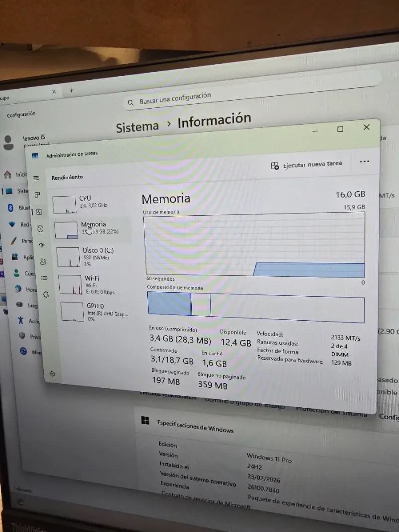Open Cuentas in Settings navigation
399x532 pixels.
coord(24,273)
